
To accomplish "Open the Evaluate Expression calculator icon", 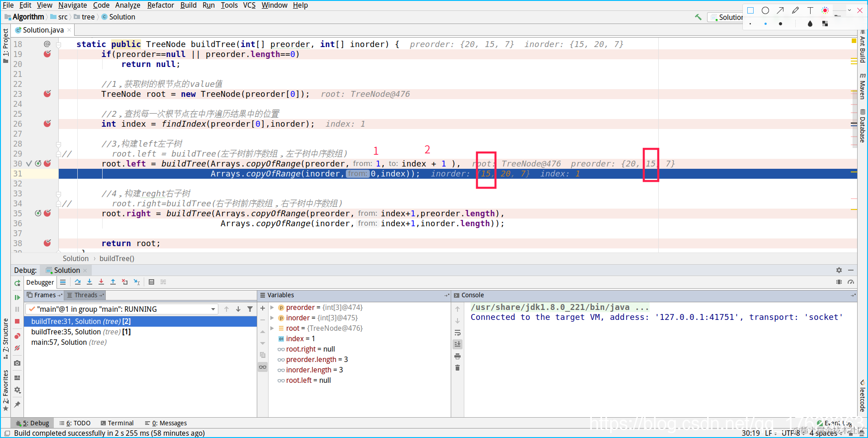I will tap(151, 282).
